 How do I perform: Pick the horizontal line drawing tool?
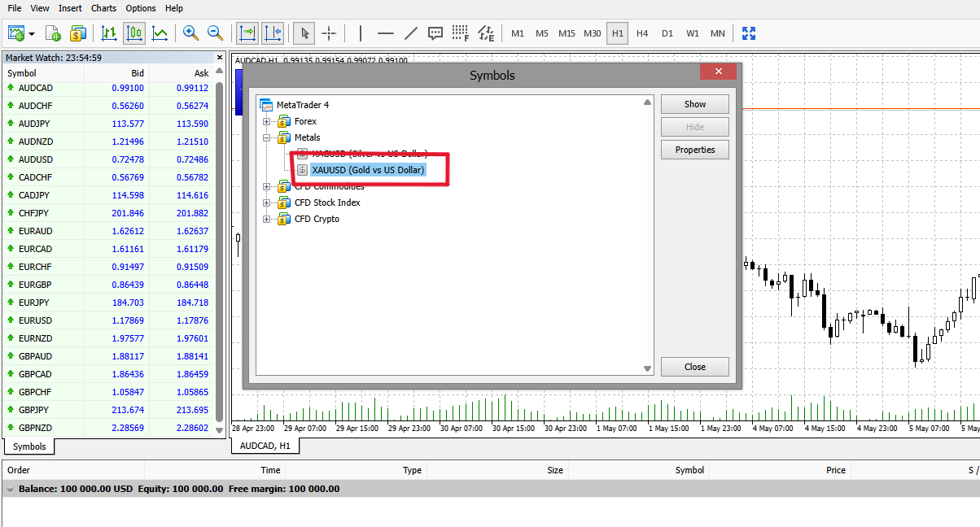386,33
